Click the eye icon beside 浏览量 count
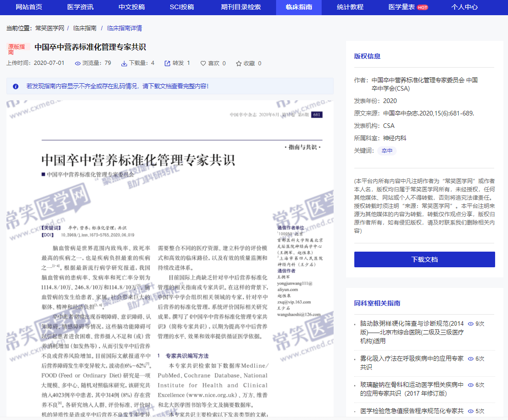The width and height of the screenshot is (508, 420). point(77,63)
